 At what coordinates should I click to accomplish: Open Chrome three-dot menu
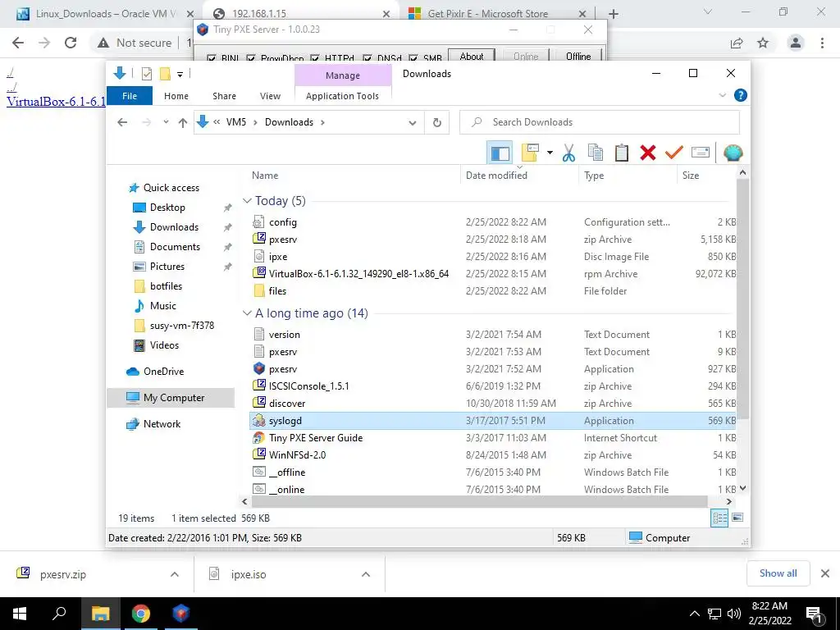click(822, 43)
